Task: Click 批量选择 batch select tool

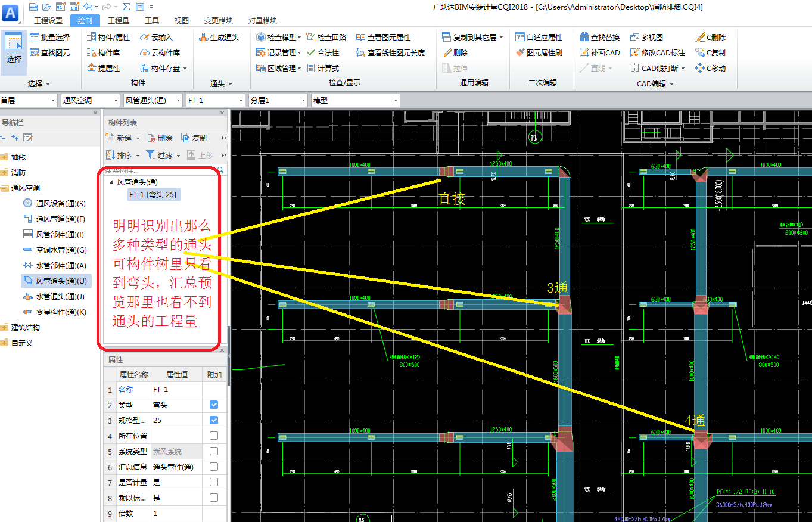Action: click(50, 37)
